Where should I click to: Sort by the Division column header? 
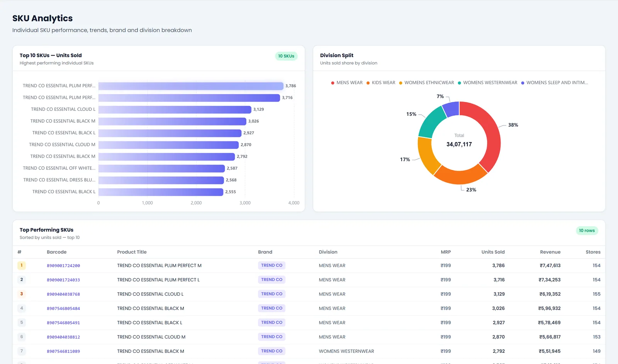point(328,252)
